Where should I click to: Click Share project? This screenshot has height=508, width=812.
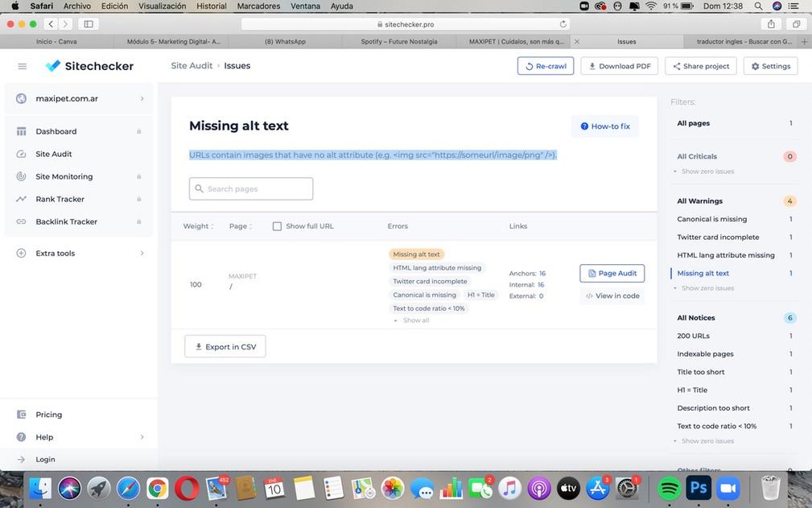701,66
